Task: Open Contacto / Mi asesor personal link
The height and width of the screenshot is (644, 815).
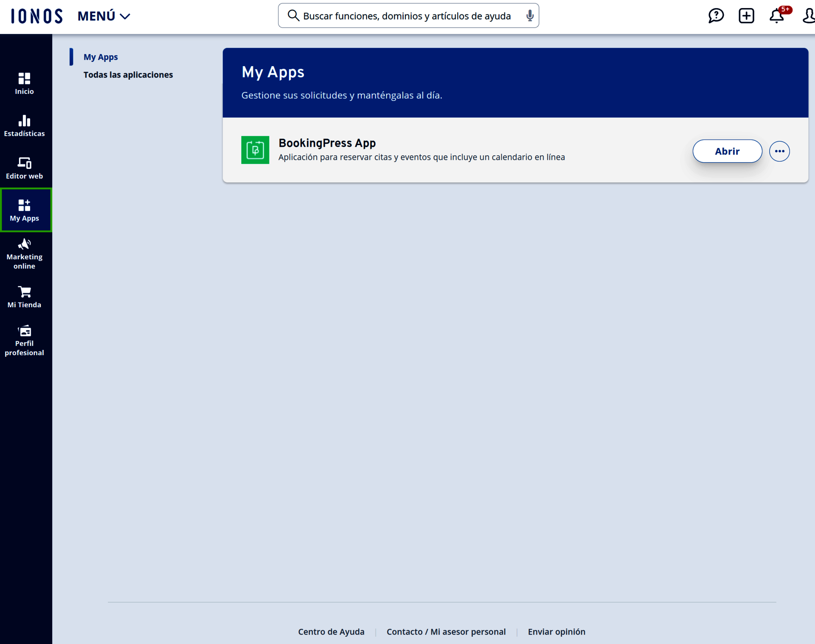Action: [446, 632]
